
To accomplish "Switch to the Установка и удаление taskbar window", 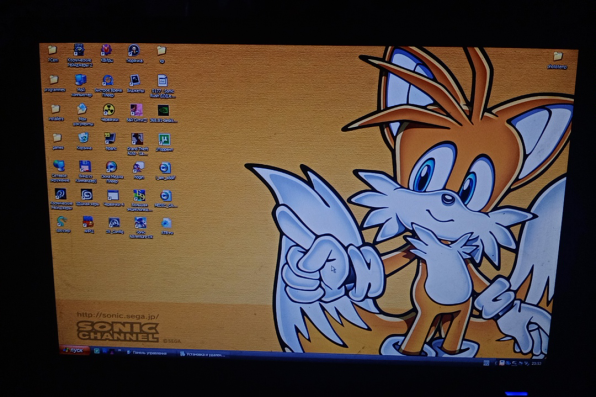I will (x=204, y=354).
